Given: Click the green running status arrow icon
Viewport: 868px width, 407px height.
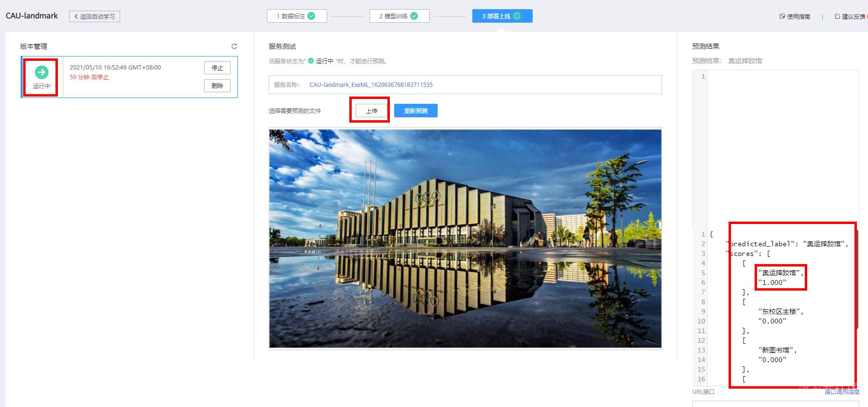Looking at the screenshot, I should click(41, 72).
